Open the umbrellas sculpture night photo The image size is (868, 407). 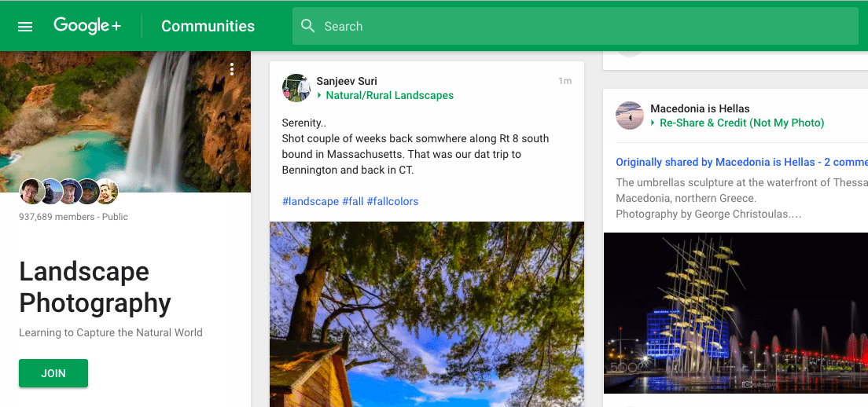(735, 313)
